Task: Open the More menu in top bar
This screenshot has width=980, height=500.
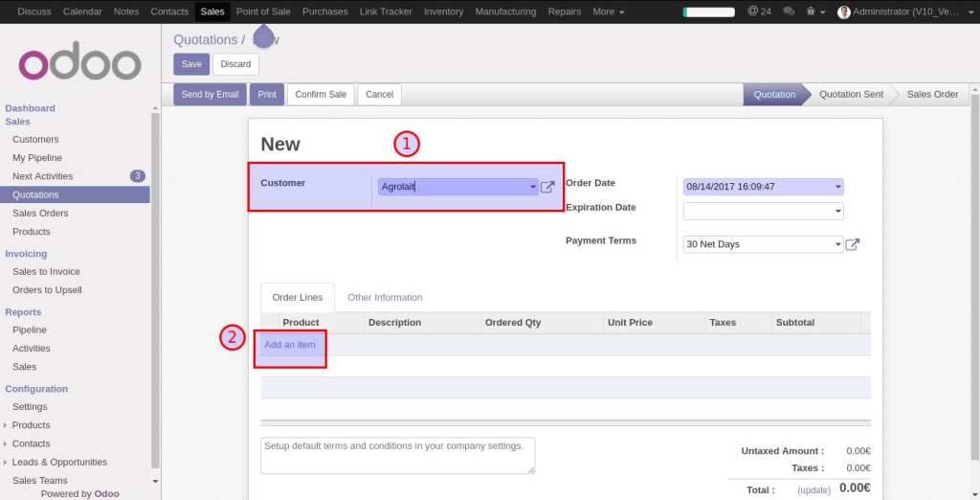Action: coord(609,11)
